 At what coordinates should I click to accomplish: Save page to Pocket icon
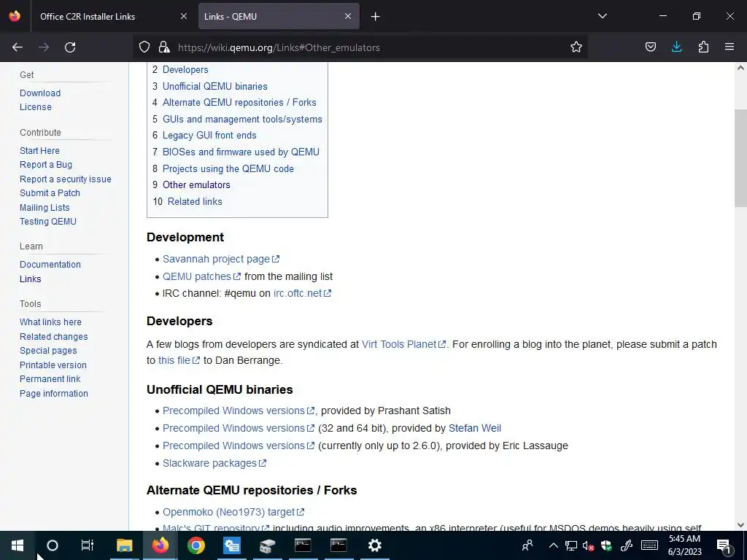(650, 47)
